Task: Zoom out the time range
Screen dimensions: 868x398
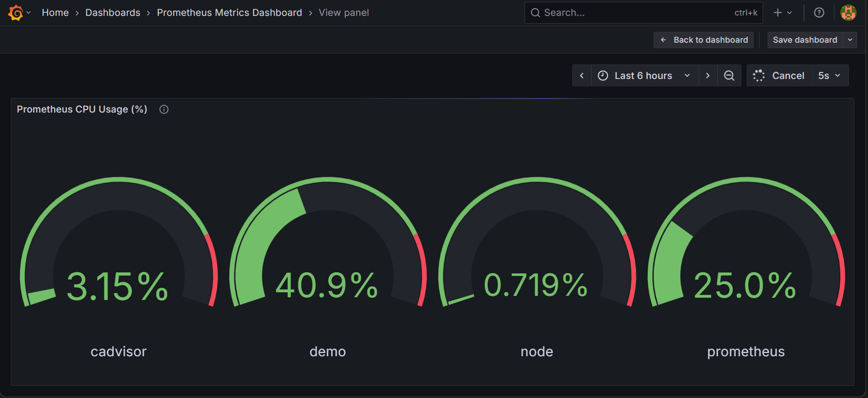Action: (x=729, y=76)
